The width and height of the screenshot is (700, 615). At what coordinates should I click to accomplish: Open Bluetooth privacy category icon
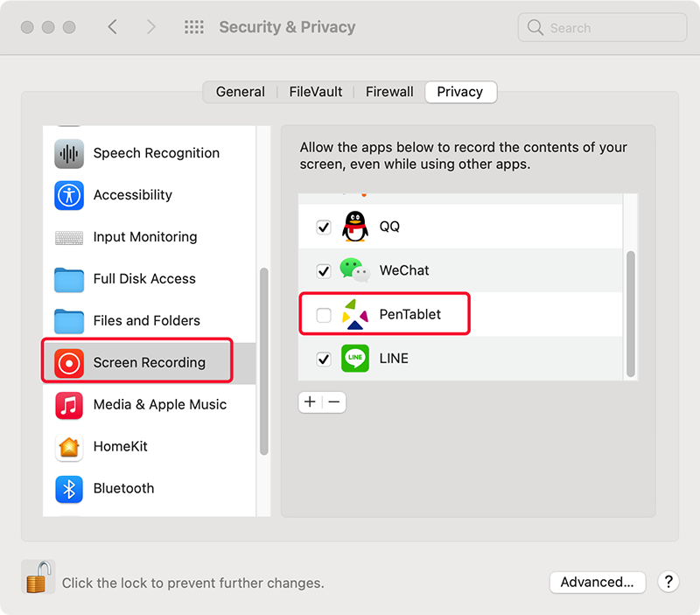(69, 489)
